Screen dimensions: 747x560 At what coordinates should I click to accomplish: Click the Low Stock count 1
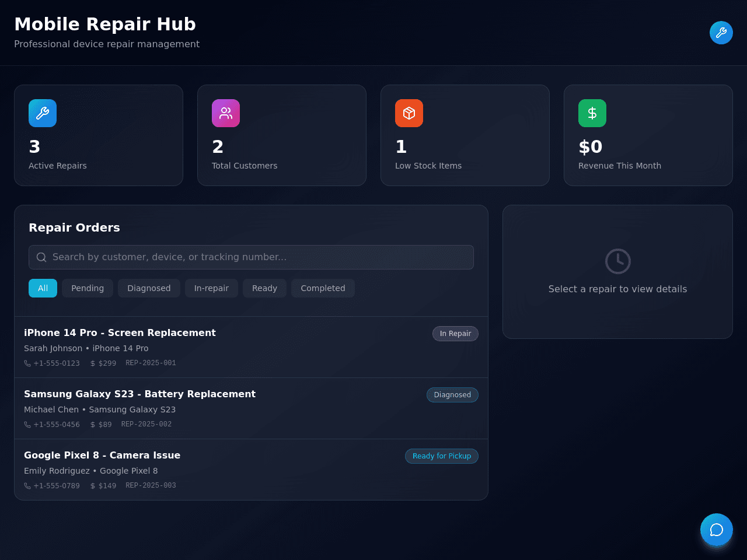[x=401, y=146]
